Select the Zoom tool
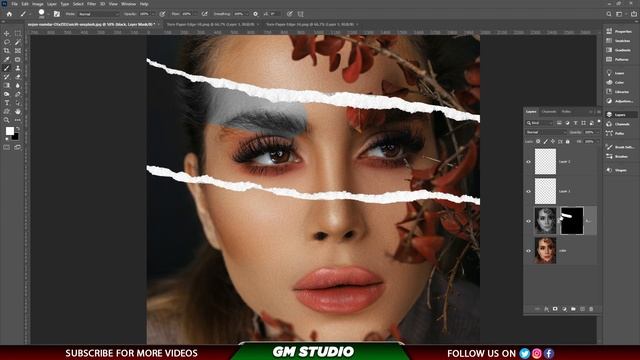Image resolution: width=640 pixels, height=360 pixels. click(x=7, y=120)
